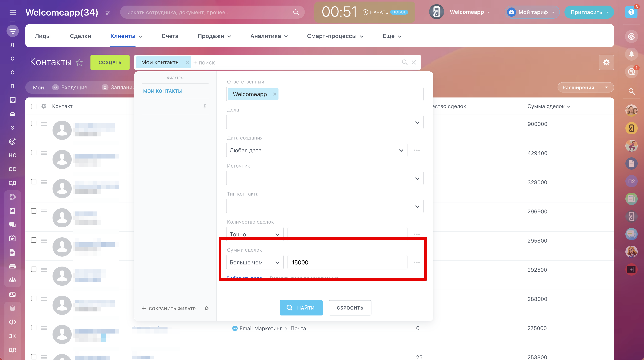The width and height of the screenshot is (644, 360).
Task: Click the pin icon in filters panel
Action: tap(205, 106)
